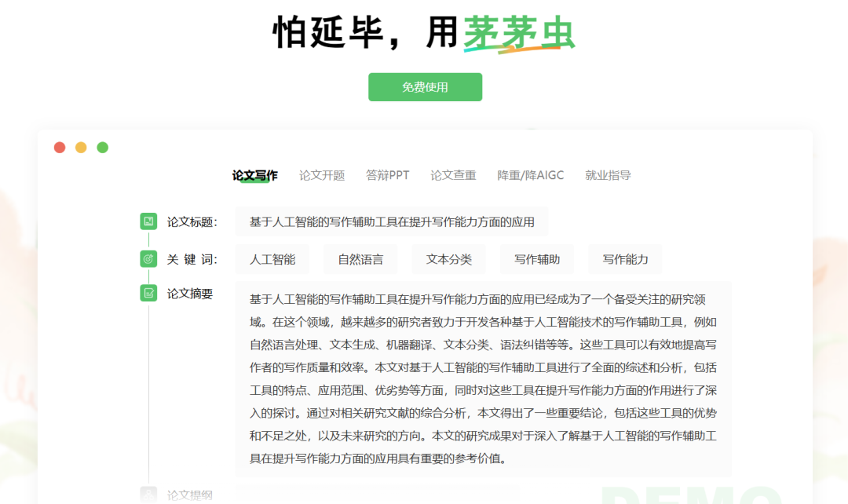Click the 关键词 target icon
Screen dimensions: 848x504
[x=148, y=259]
